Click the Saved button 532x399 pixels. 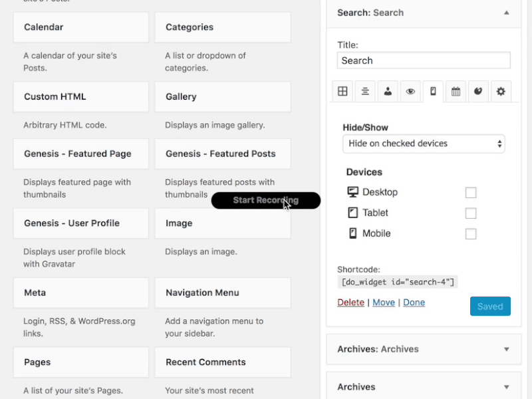coord(490,306)
